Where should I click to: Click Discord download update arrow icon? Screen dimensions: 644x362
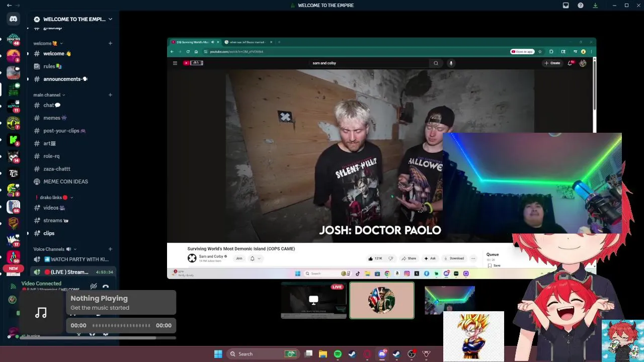point(595,5)
